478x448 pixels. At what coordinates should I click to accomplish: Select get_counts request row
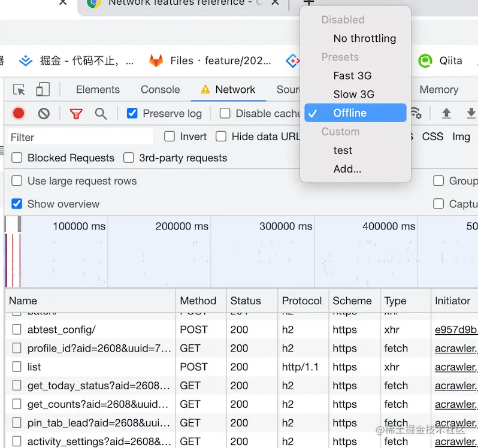point(242,404)
